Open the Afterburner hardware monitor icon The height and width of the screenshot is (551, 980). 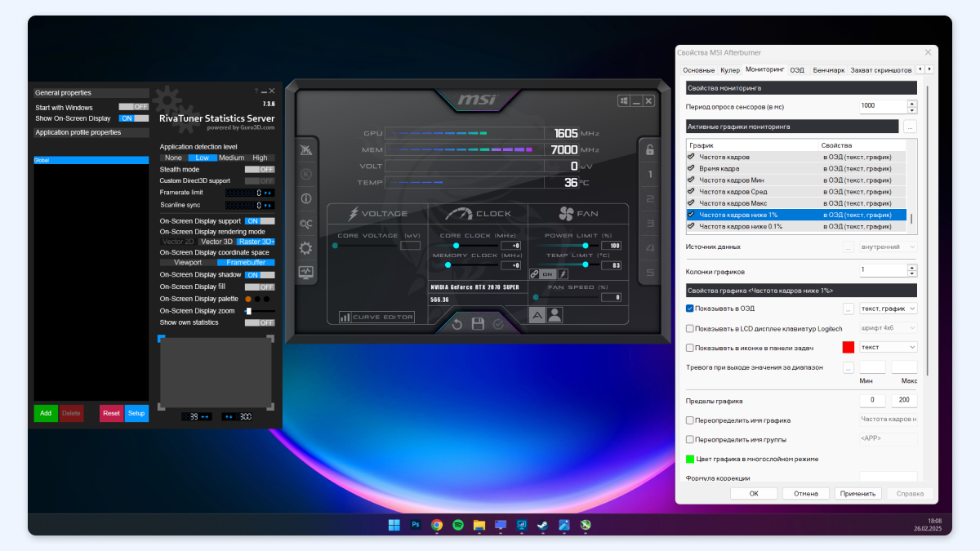[306, 272]
